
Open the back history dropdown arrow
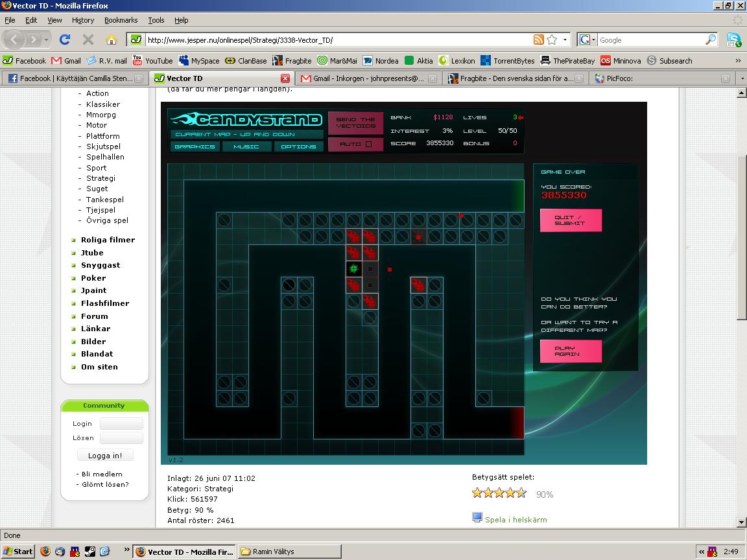tap(46, 40)
